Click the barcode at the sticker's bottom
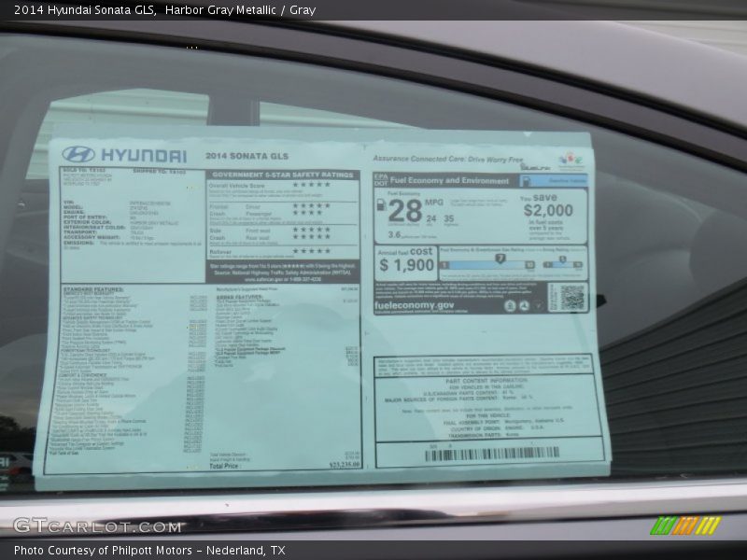 click(491, 454)
